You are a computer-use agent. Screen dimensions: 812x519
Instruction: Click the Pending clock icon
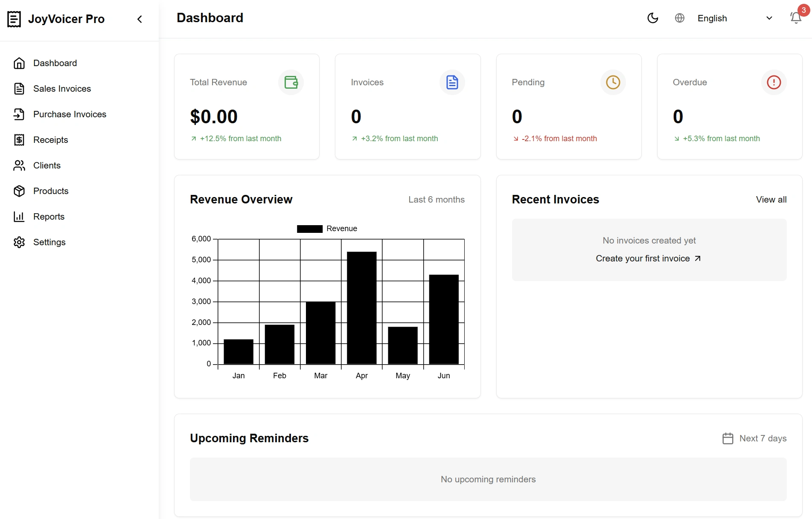(613, 82)
